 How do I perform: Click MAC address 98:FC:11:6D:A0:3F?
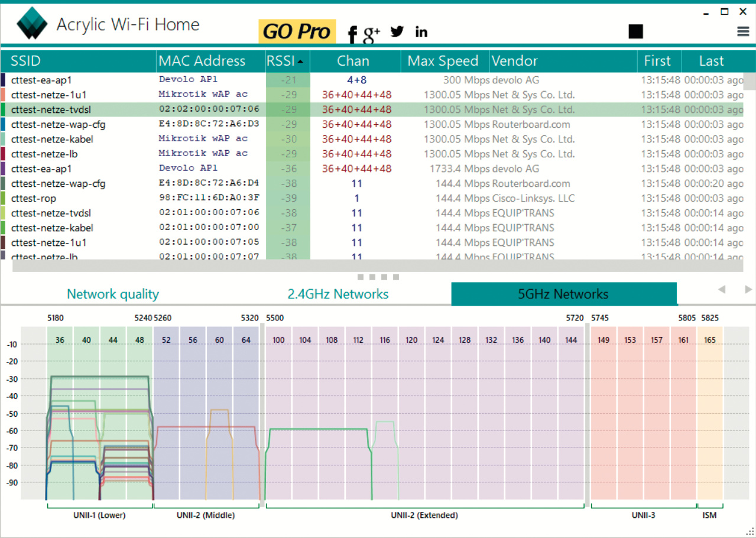pos(209,197)
